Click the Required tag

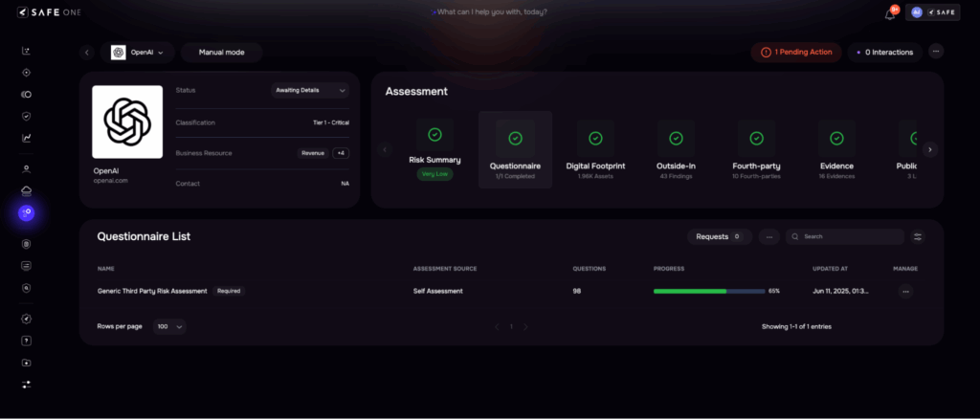click(229, 291)
